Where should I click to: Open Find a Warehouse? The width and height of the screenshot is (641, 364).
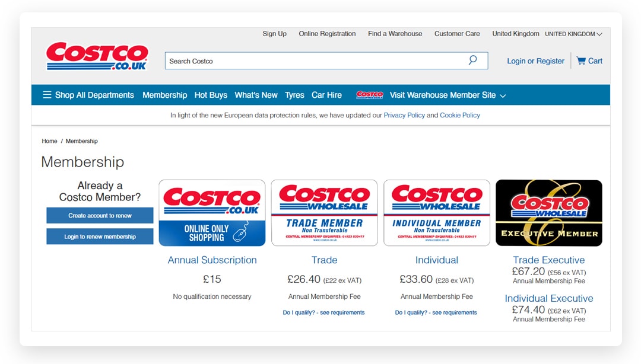coord(395,34)
